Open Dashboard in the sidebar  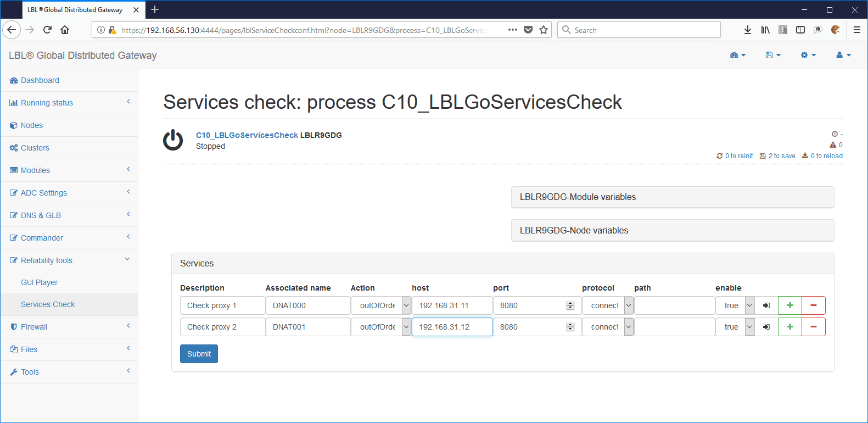coord(69,80)
